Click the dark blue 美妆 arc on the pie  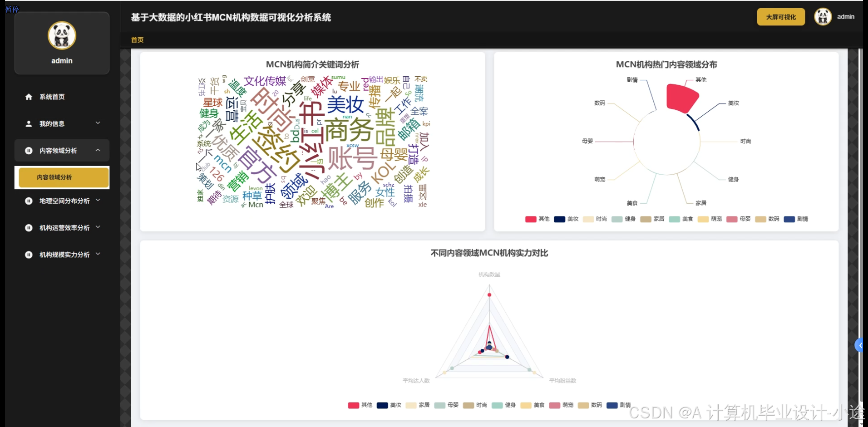click(693, 122)
